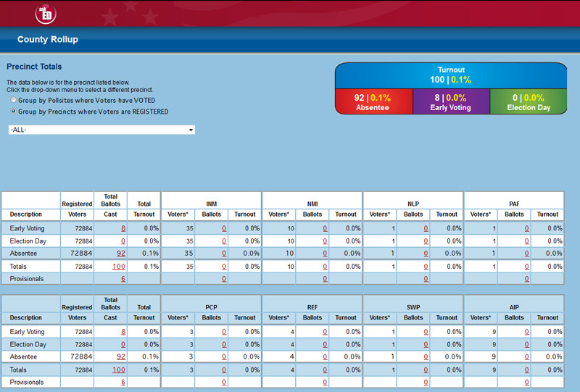580x392 pixels.
Task: Click the Early Voting 8 purple turnout box
Action: click(x=451, y=101)
